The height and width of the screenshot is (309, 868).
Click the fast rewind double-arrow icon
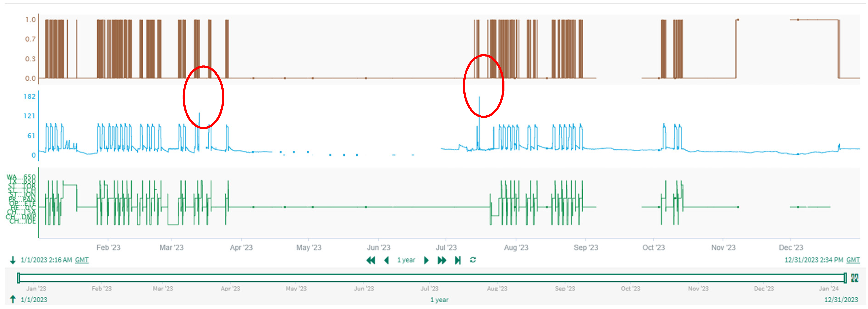(371, 260)
